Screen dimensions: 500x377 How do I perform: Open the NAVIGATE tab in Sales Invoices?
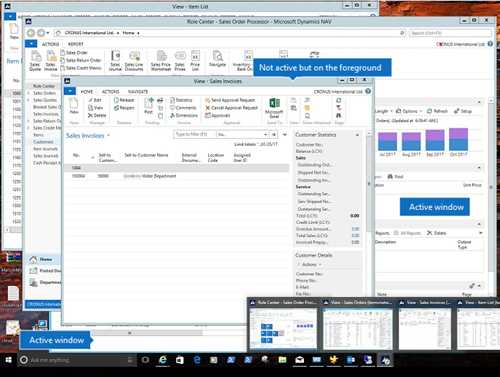[x=138, y=91]
